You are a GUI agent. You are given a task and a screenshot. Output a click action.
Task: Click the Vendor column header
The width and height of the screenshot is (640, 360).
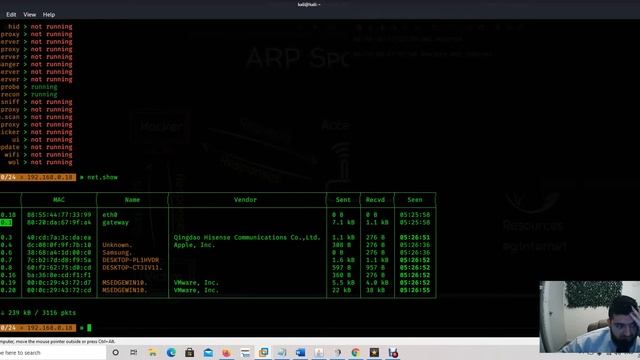(245, 200)
